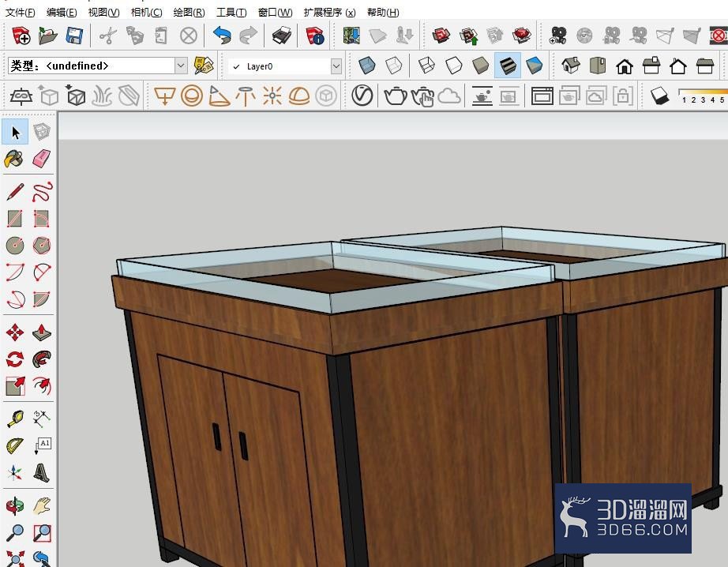Select the Rectangle tool

[15, 219]
